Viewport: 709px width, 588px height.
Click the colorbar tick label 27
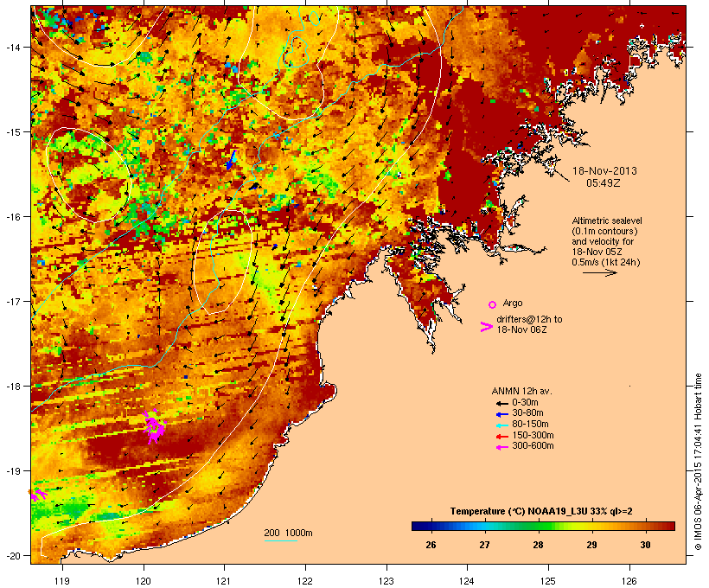click(484, 545)
